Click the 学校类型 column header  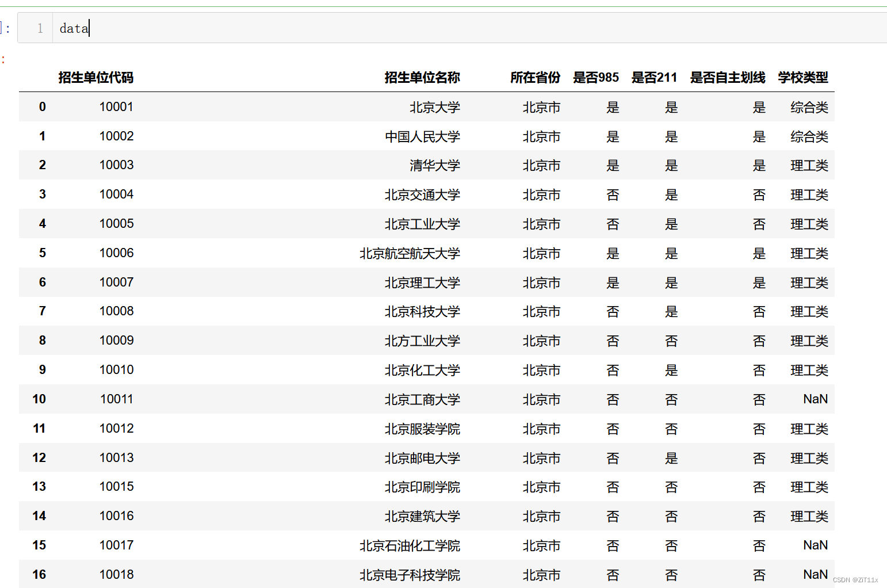click(x=803, y=78)
